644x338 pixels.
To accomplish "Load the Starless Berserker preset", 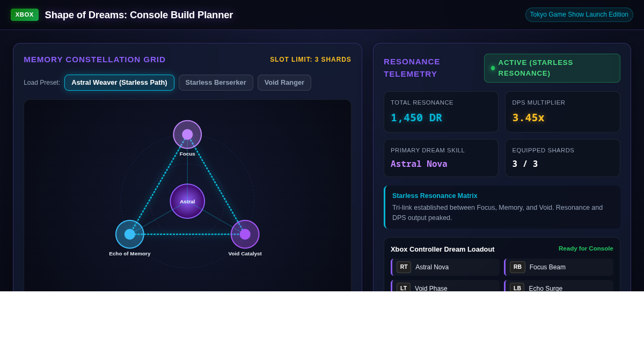I will click(x=216, y=83).
